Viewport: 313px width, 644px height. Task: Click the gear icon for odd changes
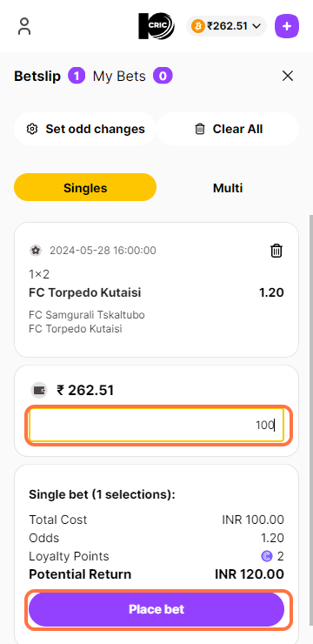[31, 129]
